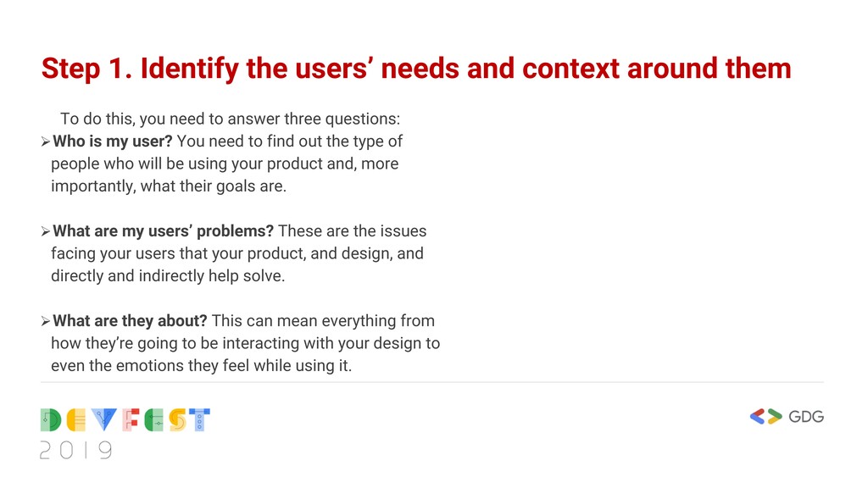Click the blue V letter in DevFest logo
Image resolution: width=868 pixels, height=488 pixels.
click(104, 420)
